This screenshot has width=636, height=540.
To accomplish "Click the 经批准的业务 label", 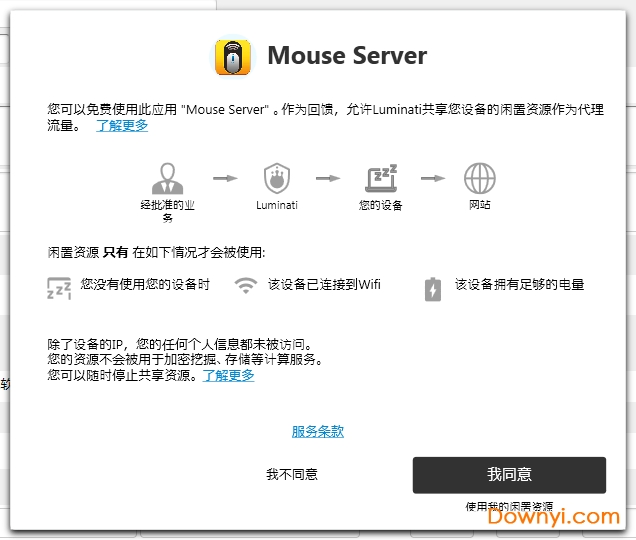I will coord(168,211).
